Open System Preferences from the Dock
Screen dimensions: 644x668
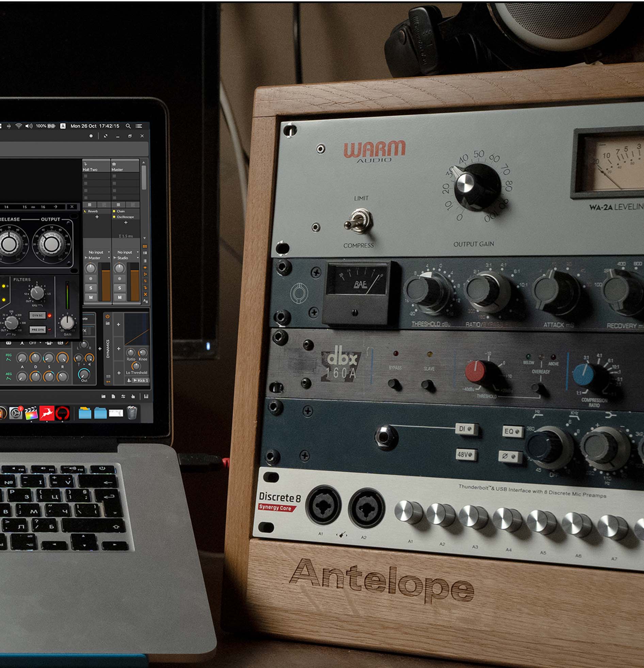click(x=16, y=414)
